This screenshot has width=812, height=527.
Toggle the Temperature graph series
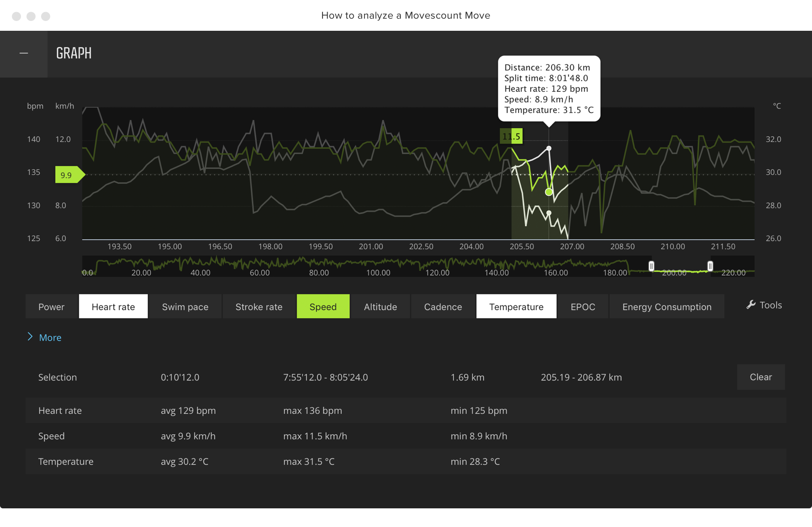516,306
